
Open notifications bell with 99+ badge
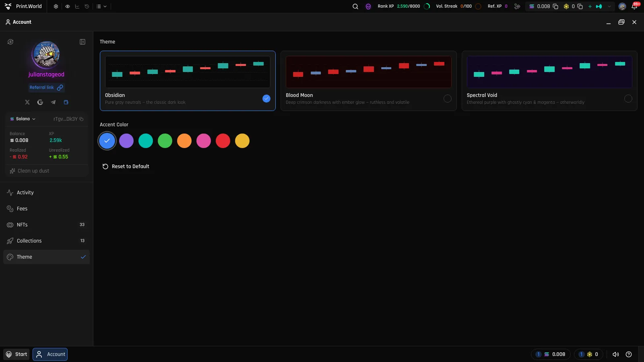point(635,6)
